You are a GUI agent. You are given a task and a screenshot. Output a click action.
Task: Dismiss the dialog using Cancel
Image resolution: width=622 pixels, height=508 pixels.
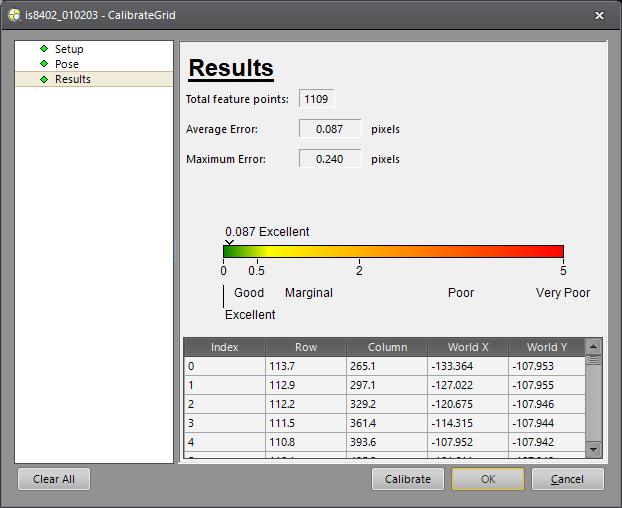click(x=567, y=479)
